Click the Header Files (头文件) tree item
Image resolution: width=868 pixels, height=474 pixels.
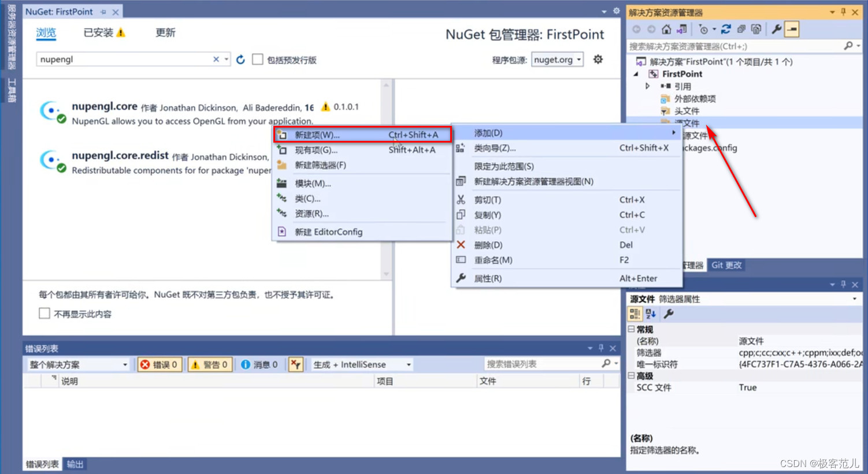(x=687, y=111)
